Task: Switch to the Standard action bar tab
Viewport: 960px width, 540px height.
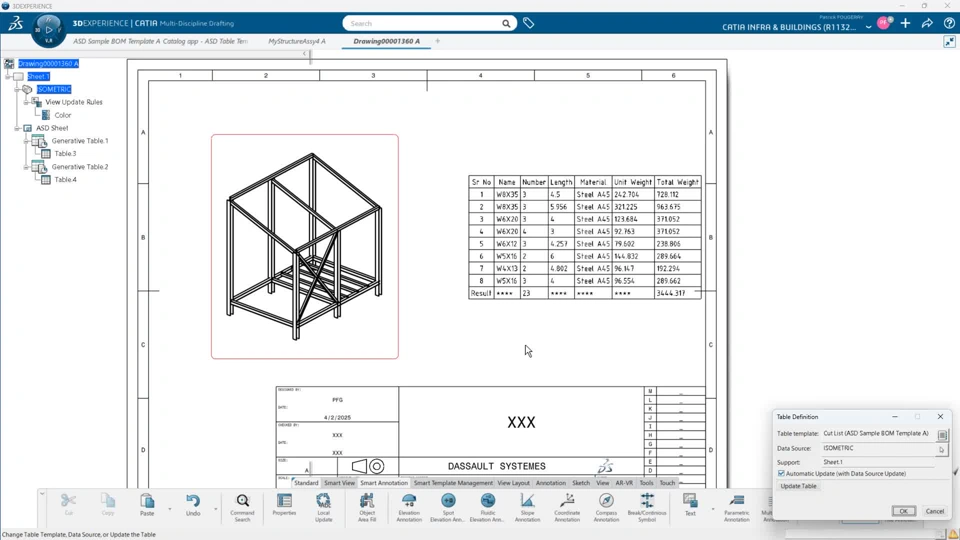Action: (x=306, y=483)
